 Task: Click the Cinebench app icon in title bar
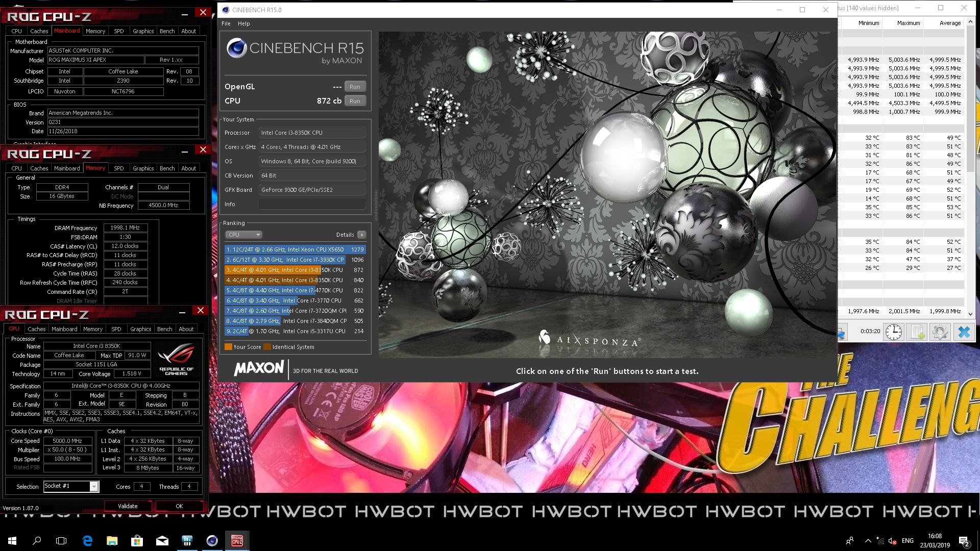pyautogui.click(x=226, y=10)
